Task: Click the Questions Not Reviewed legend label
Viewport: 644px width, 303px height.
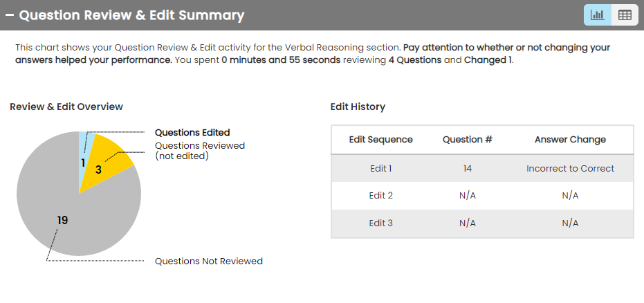Action: 208,261
